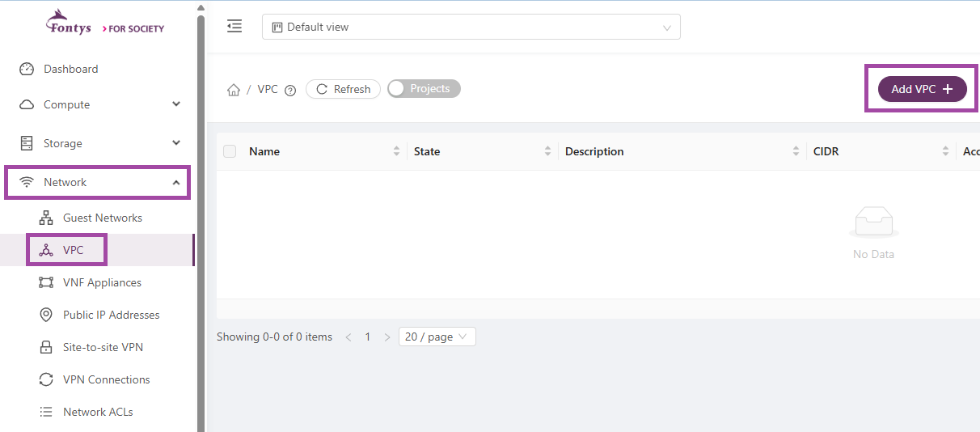Open VPC help question-mark icon

click(x=290, y=90)
